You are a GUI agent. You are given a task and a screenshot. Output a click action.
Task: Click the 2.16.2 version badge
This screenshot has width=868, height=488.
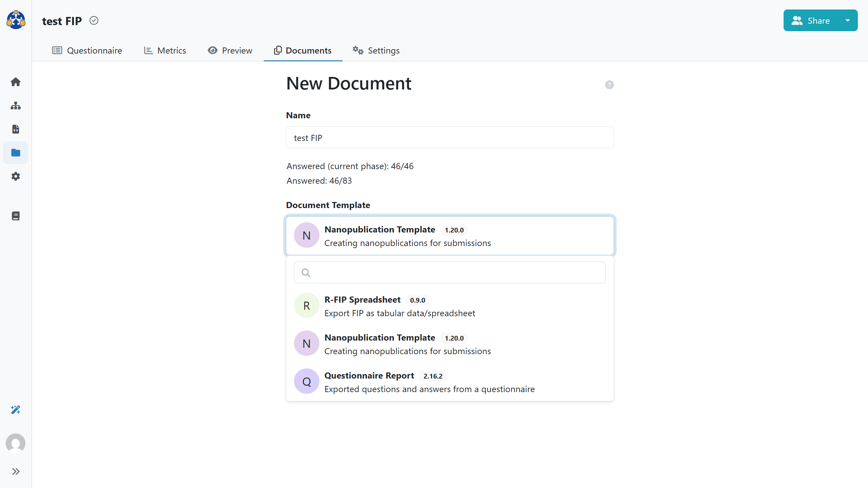pos(433,376)
